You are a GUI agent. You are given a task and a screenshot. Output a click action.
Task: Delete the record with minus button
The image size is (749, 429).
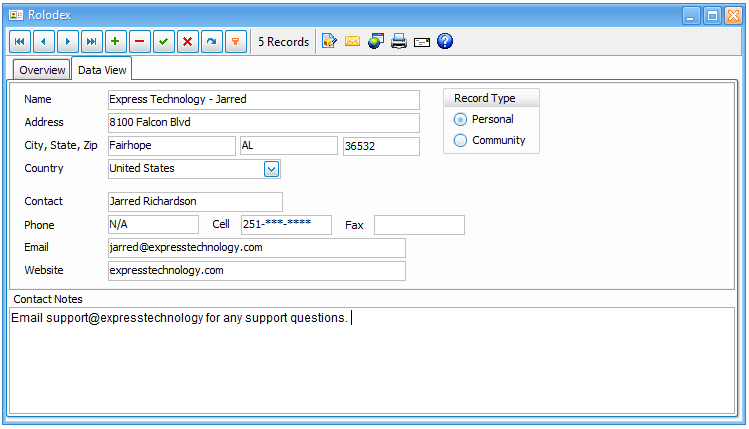(139, 42)
